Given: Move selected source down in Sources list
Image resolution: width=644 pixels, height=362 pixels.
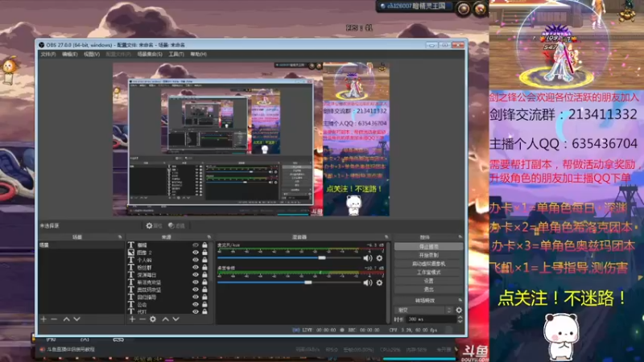Looking at the screenshot, I should (x=175, y=319).
